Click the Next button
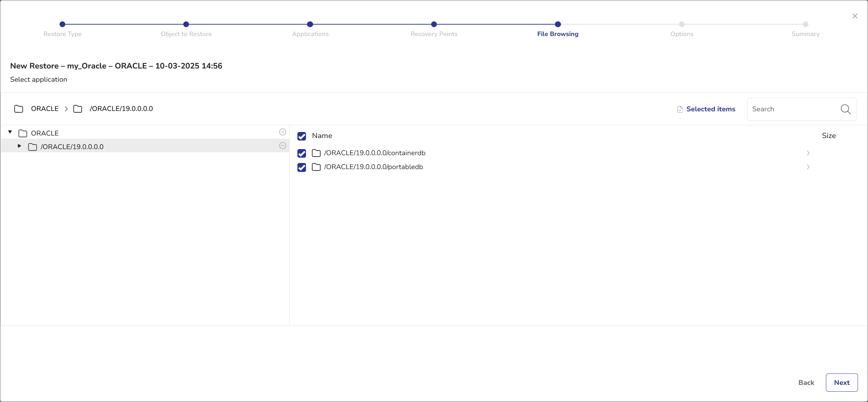This screenshot has height=402, width=868. tap(842, 382)
